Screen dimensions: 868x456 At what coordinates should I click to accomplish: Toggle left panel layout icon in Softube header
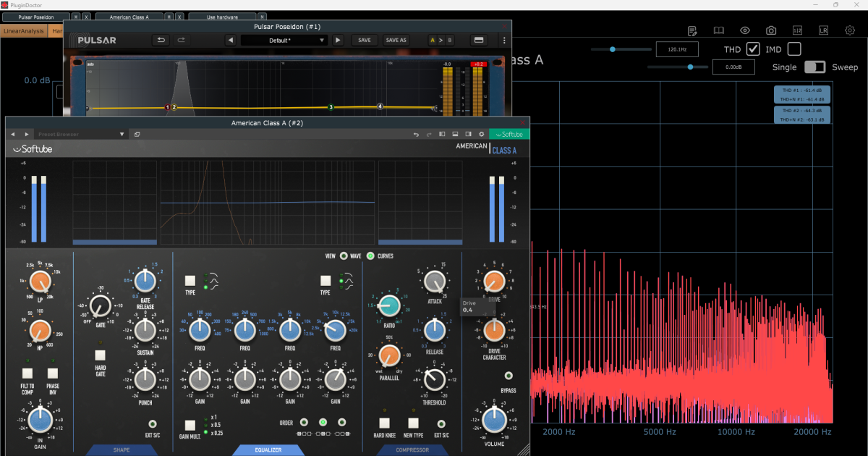[x=442, y=134]
